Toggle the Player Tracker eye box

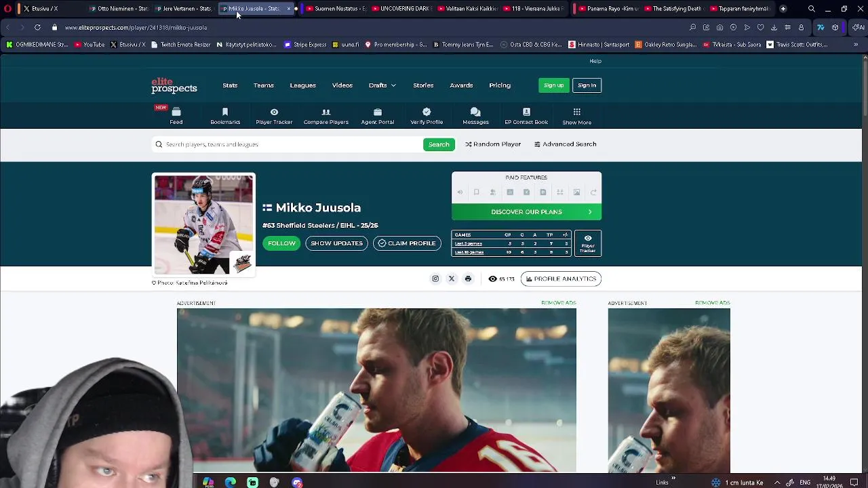[x=588, y=243]
